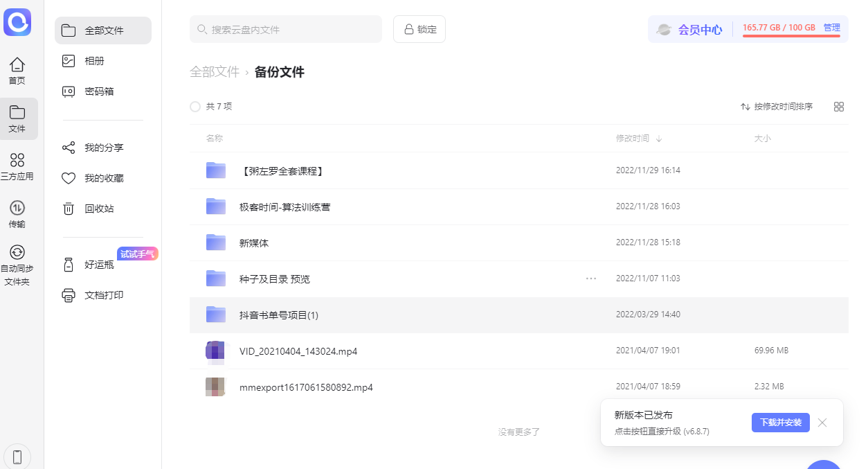
Task: Toggle select-all circle next to 共 7 项
Action: click(195, 107)
